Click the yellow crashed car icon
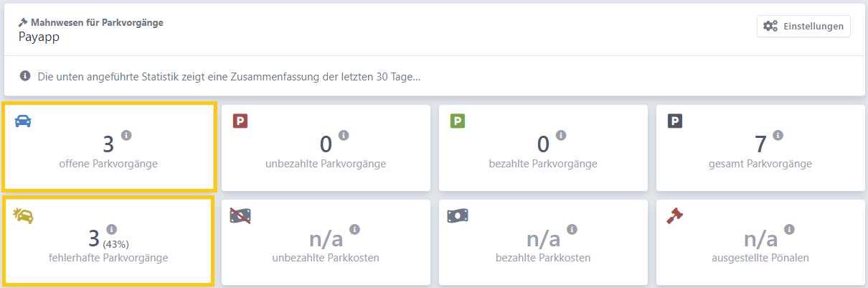Image resolution: width=868 pixels, height=288 pixels. pos(24,215)
